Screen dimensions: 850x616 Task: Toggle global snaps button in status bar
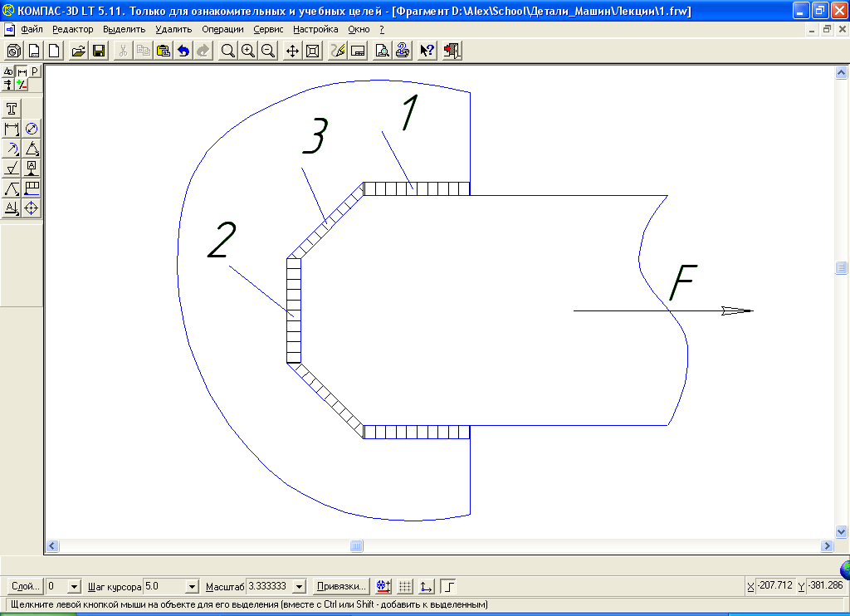[x=383, y=586]
